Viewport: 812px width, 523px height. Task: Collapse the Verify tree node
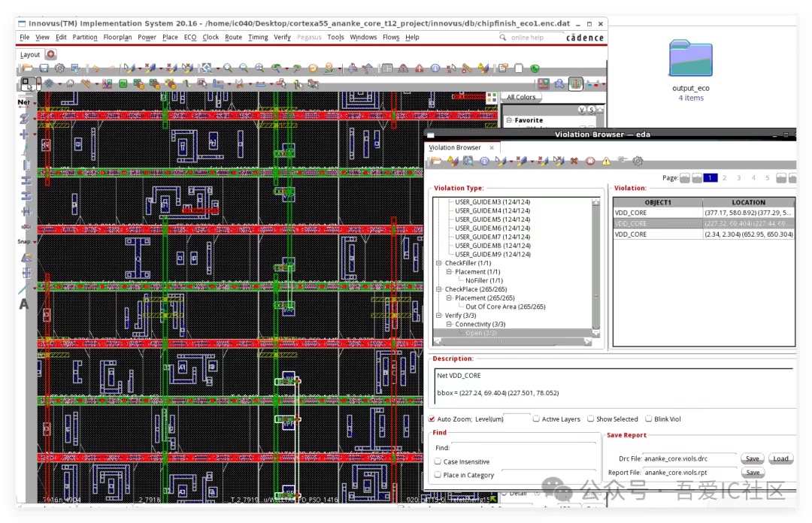click(438, 316)
